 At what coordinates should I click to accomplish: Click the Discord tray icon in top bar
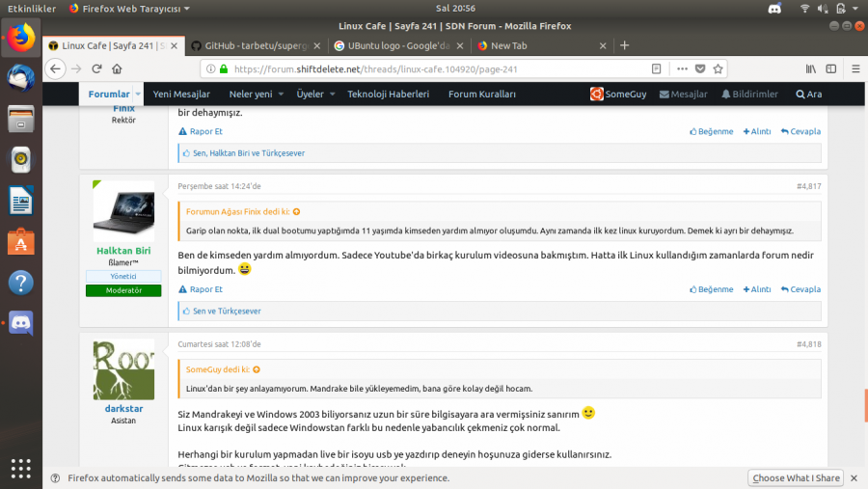pos(774,9)
